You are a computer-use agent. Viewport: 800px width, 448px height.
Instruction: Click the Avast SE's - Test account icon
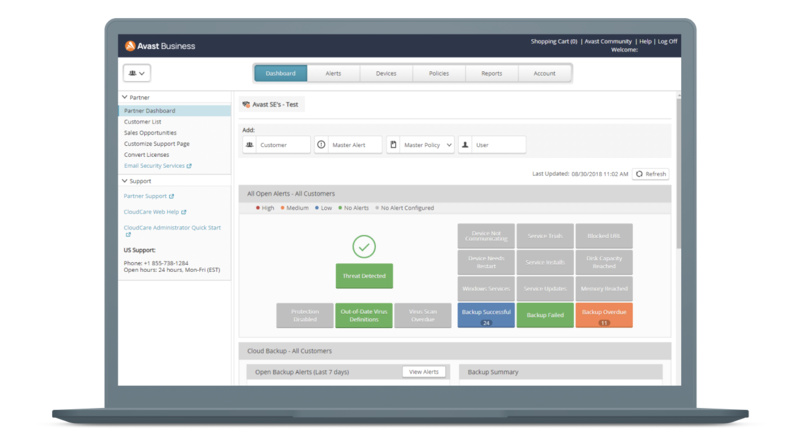pos(246,104)
